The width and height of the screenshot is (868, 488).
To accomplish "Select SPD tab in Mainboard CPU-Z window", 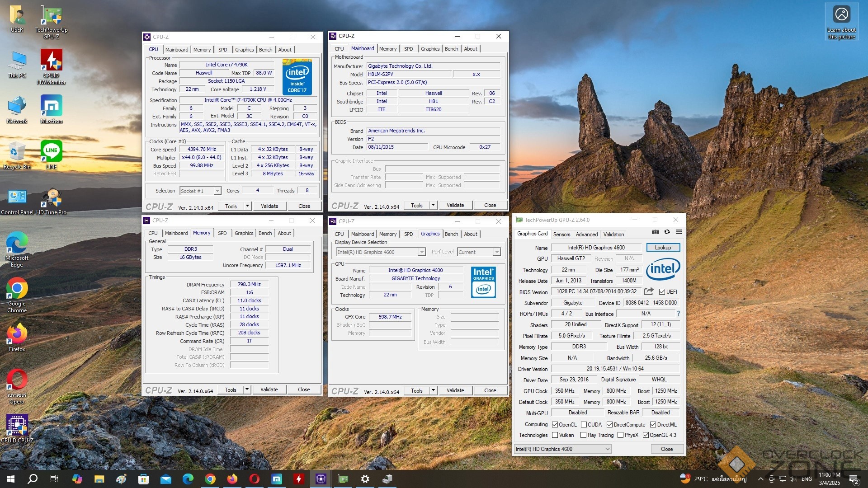I will (x=408, y=49).
